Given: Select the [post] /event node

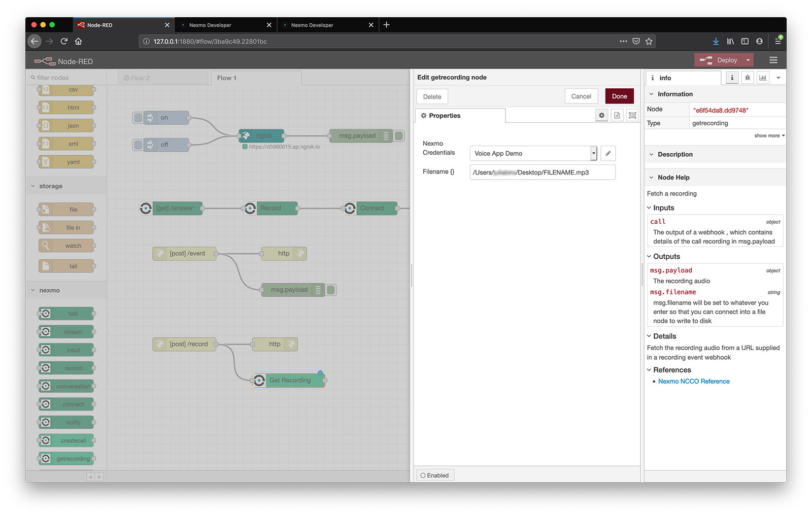Looking at the screenshot, I should pos(185,253).
